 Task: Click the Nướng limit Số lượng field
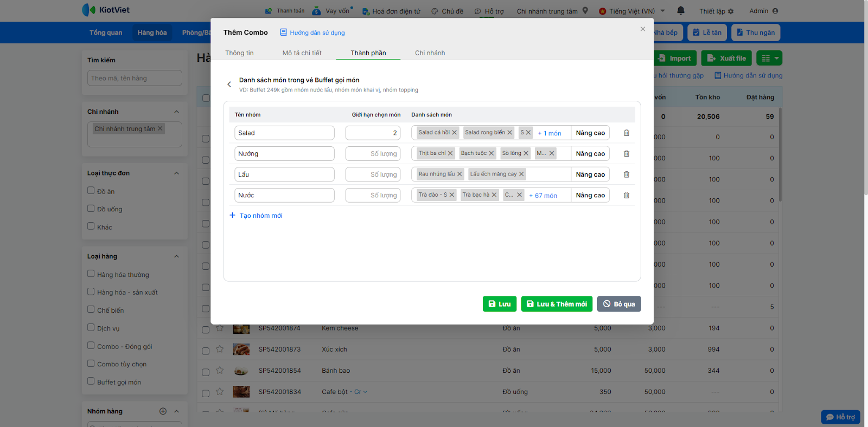tap(373, 154)
